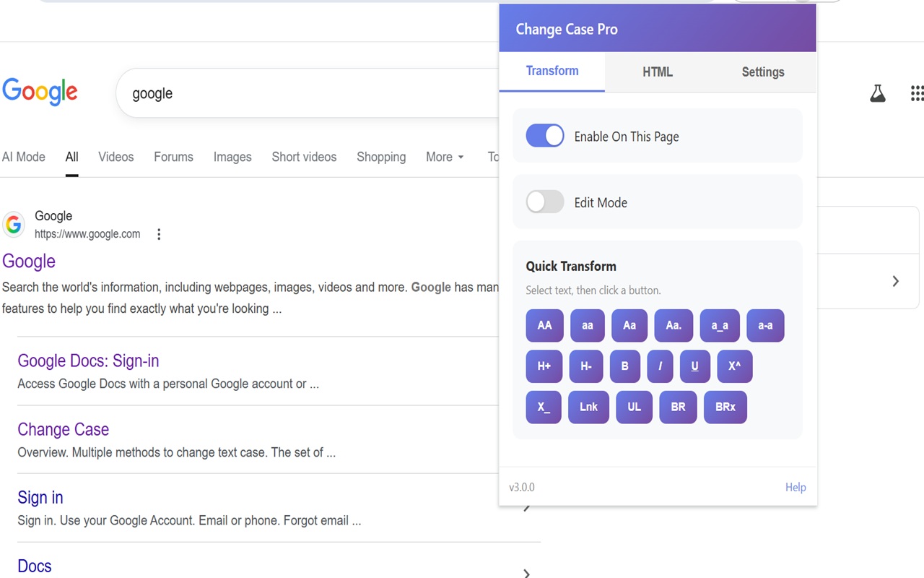Turn on the Edit Mode switch
The width and height of the screenshot is (924, 578).
click(x=545, y=202)
